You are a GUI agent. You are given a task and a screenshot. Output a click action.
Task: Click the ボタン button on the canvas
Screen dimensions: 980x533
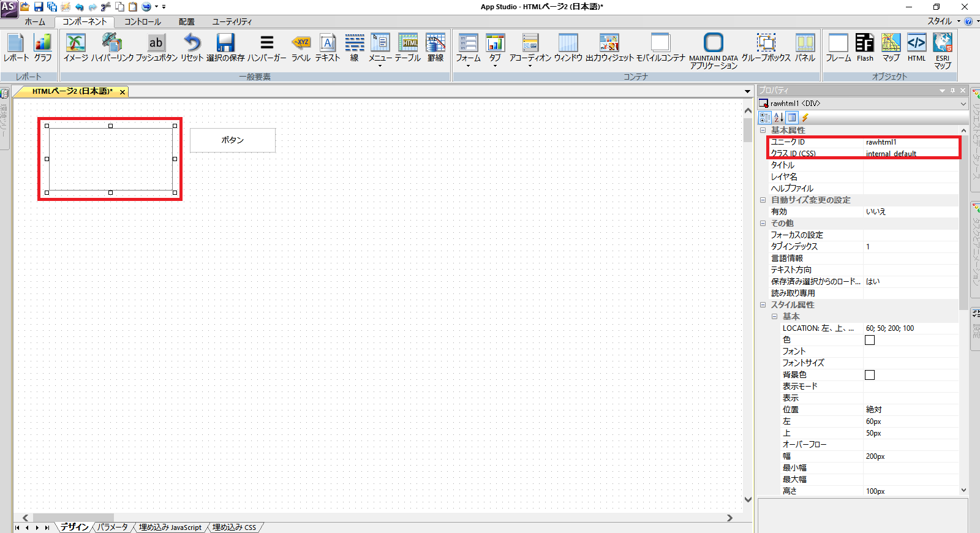click(233, 140)
